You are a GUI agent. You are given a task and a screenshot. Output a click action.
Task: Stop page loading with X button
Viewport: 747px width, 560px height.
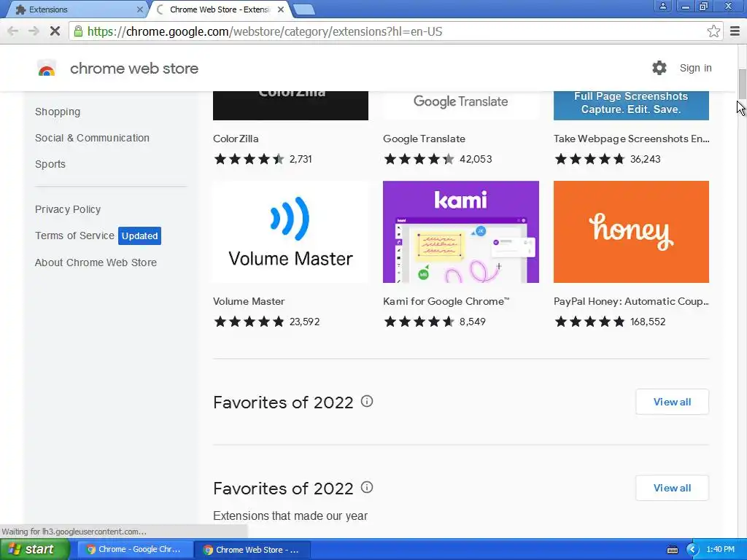click(x=55, y=31)
